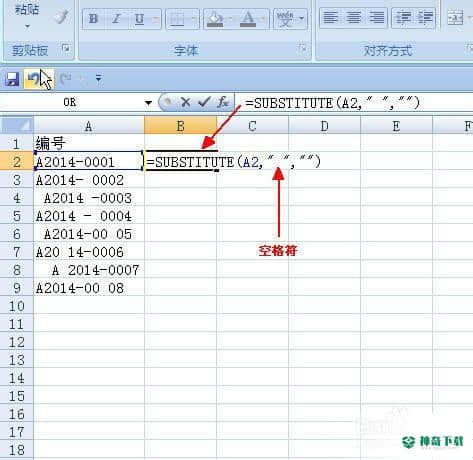Open the Font group dialog launcher
The height and width of the screenshot is (460, 473).
click(303, 48)
